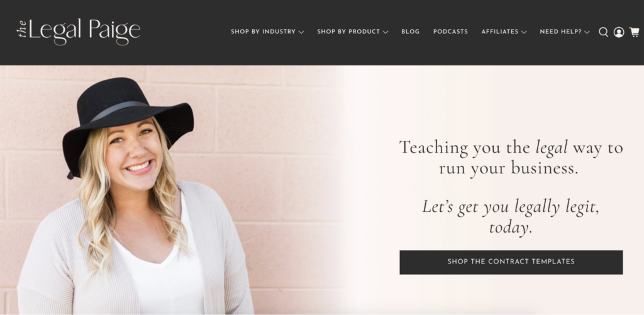Click The Legal Paige logo

pyautogui.click(x=79, y=31)
